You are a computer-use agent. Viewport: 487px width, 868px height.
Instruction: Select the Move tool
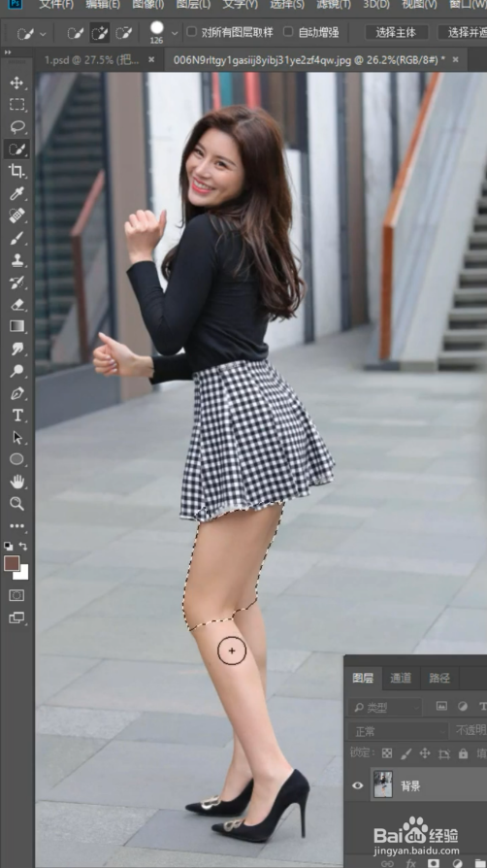(17, 83)
